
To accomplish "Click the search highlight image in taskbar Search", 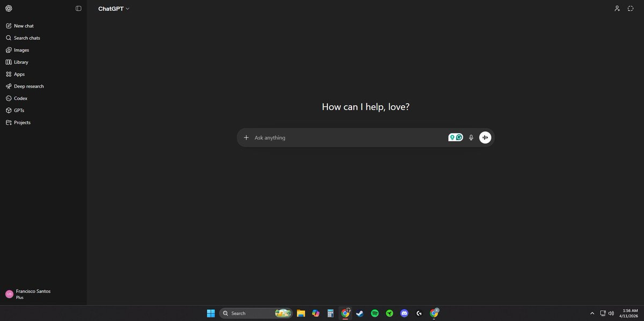I will 283,313.
